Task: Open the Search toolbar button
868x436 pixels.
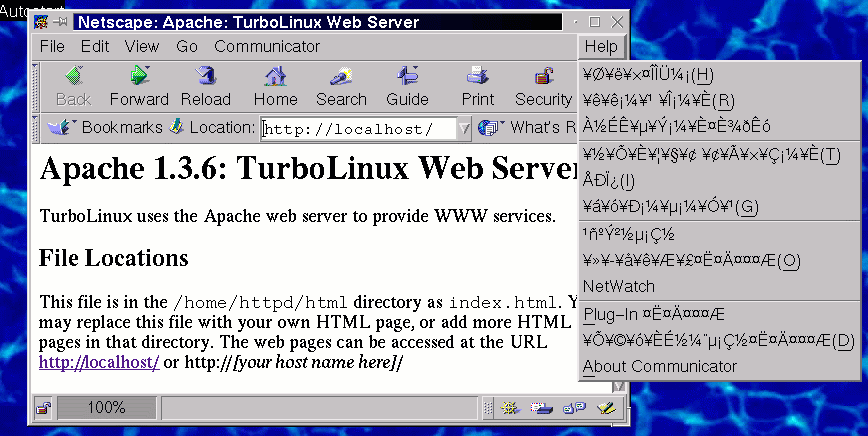Action: click(x=341, y=86)
